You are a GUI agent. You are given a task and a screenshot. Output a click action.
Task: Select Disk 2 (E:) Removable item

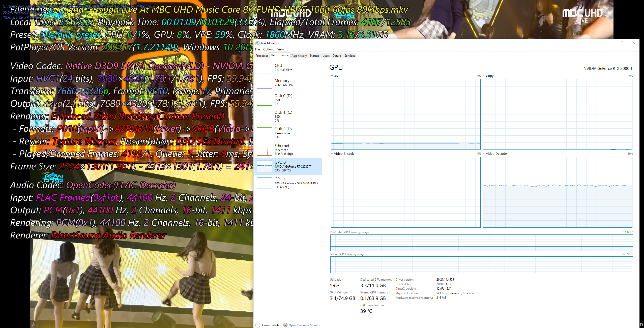pos(288,133)
